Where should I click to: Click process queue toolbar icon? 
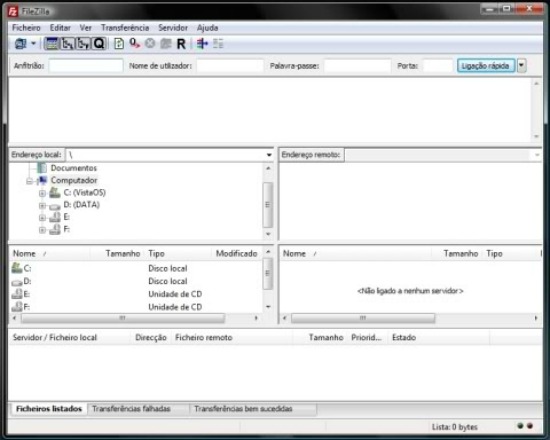tap(135, 44)
